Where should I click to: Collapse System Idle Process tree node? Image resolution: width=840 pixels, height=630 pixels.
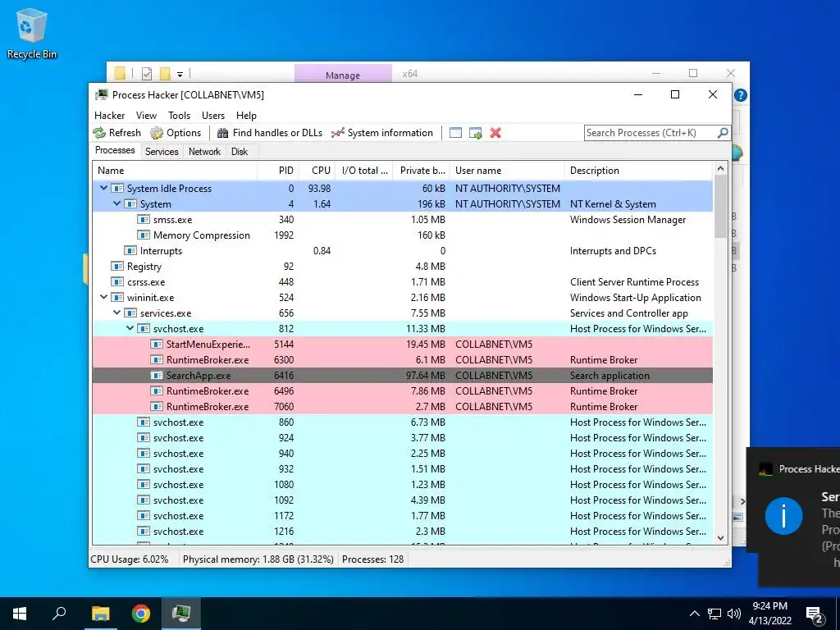click(103, 188)
